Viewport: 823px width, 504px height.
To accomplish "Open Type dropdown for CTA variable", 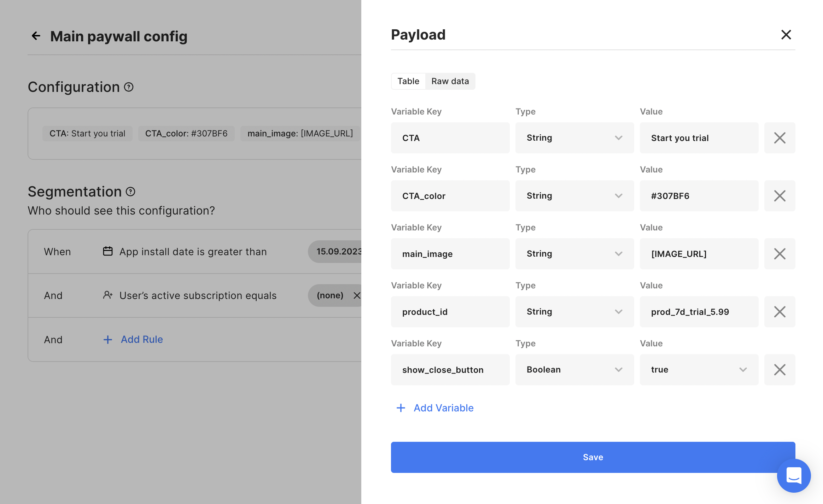I will (x=574, y=138).
